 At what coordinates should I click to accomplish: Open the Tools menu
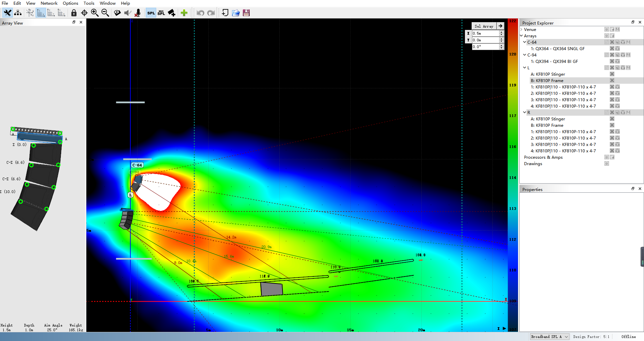[89, 3]
